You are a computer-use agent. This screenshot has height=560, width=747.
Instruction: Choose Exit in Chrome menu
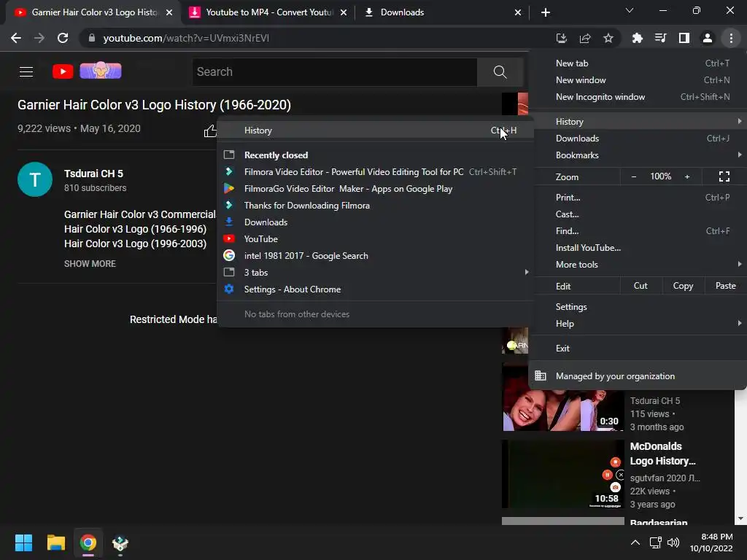638,349
